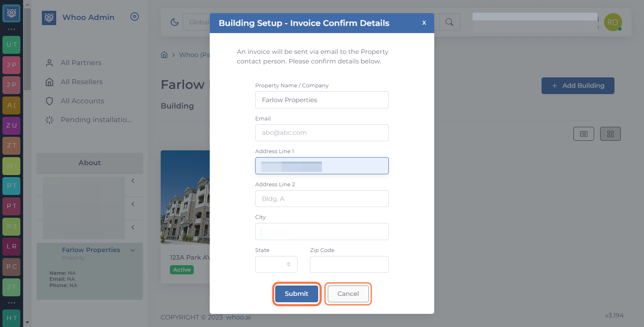This screenshot has width=644, height=327.
Task: Cancel the invoice confirm dialog
Action: coord(348,294)
